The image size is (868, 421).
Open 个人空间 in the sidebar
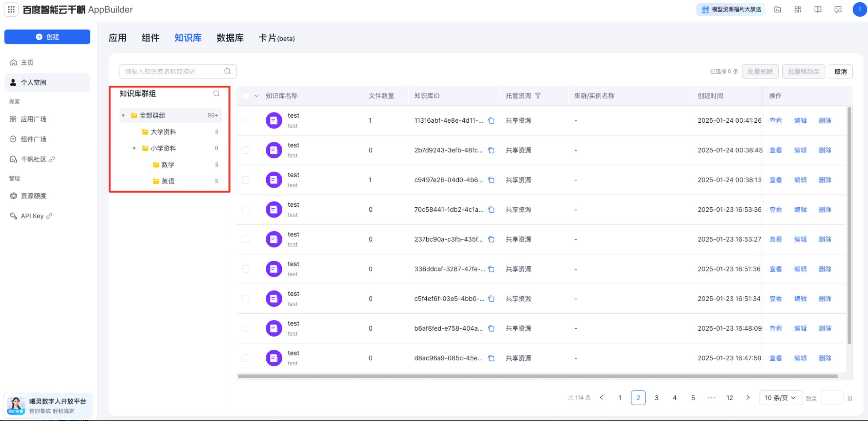click(47, 82)
